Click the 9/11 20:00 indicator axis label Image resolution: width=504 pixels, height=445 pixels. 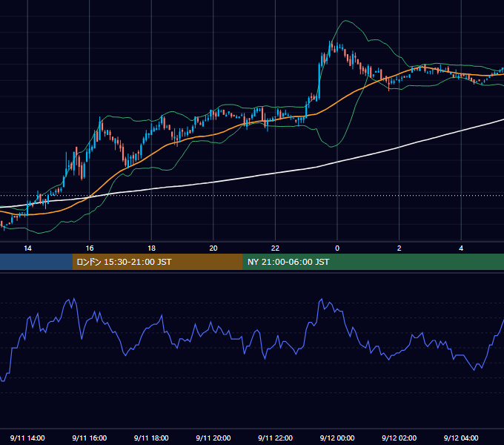[x=213, y=438]
